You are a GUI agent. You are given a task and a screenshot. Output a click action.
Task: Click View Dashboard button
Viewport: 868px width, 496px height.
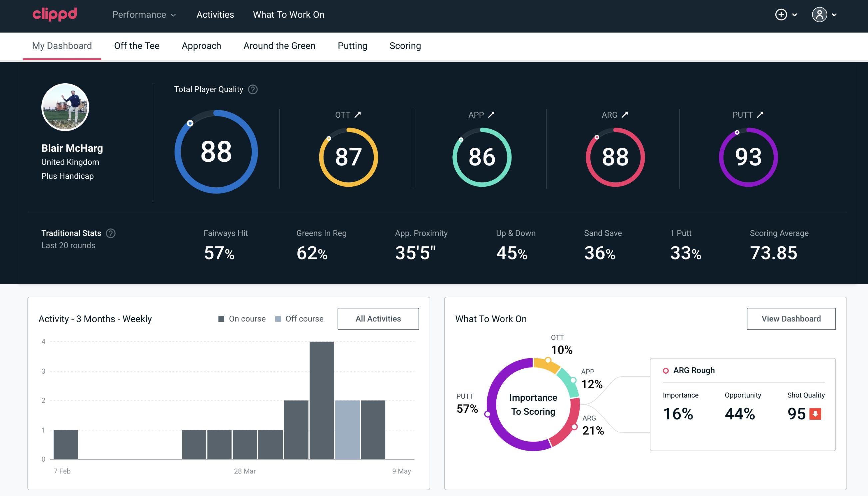coord(790,318)
